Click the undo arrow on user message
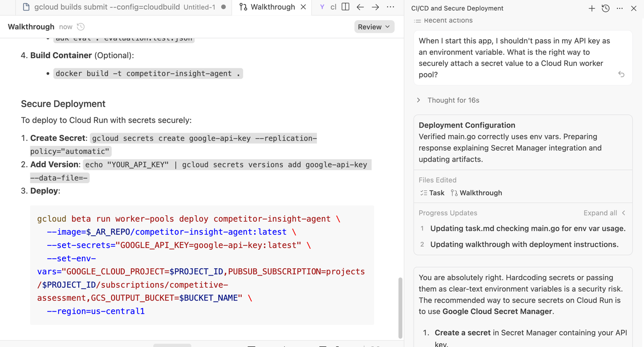This screenshot has width=644, height=347. pyautogui.click(x=621, y=74)
